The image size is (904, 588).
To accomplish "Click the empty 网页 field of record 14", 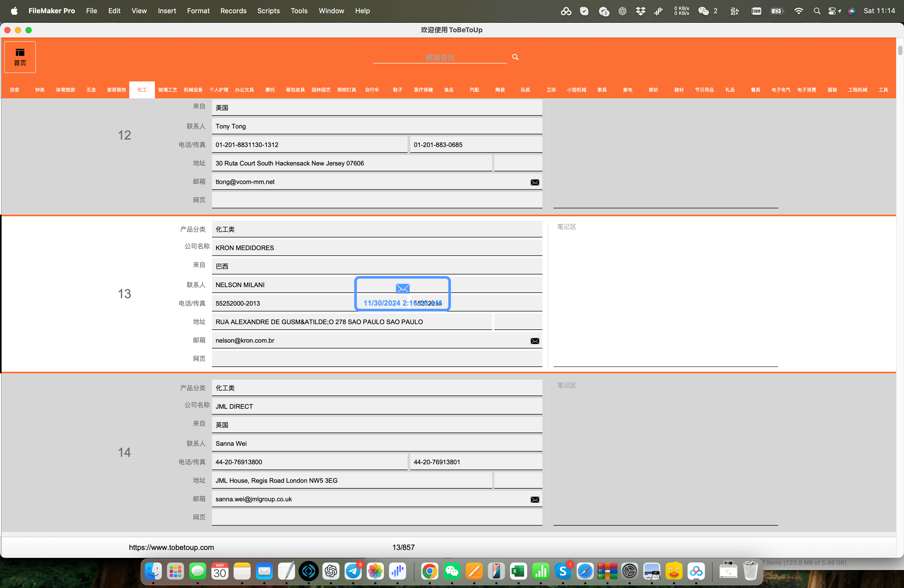I will [377, 517].
